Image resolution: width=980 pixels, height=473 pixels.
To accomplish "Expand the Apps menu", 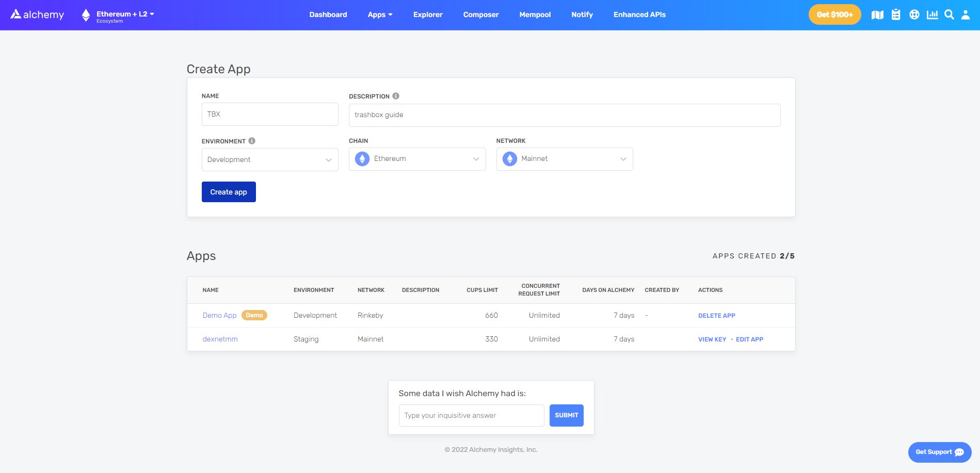I will pyautogui.click(x=380, y=14).
